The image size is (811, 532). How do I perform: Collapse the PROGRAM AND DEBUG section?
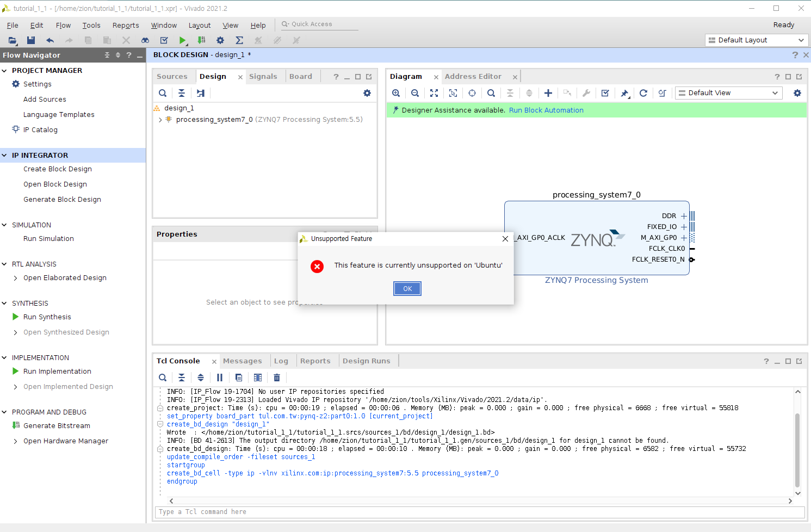4,412
